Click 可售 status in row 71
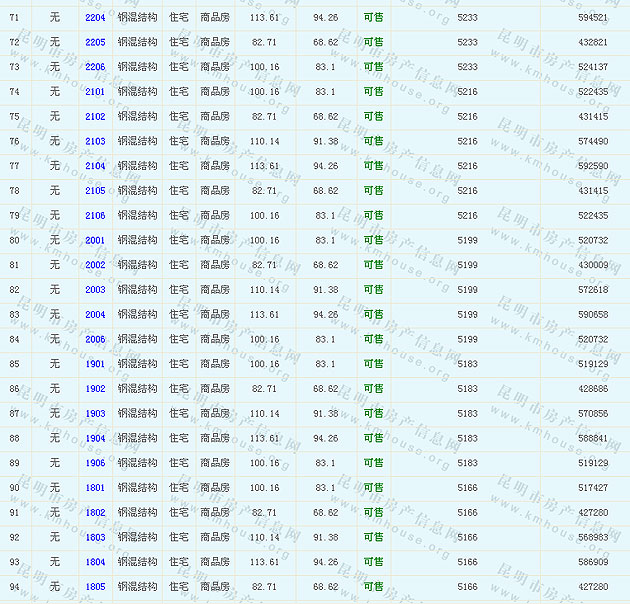The height and width of the screenshot is (604, 630). 373,18
